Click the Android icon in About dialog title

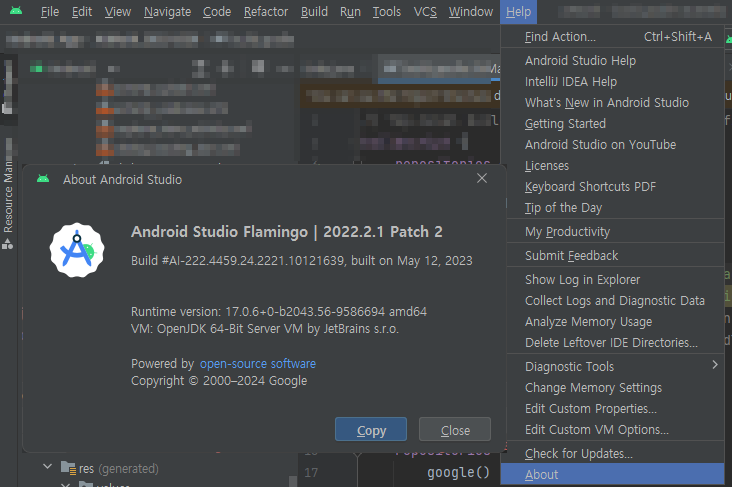coord(43,179)
